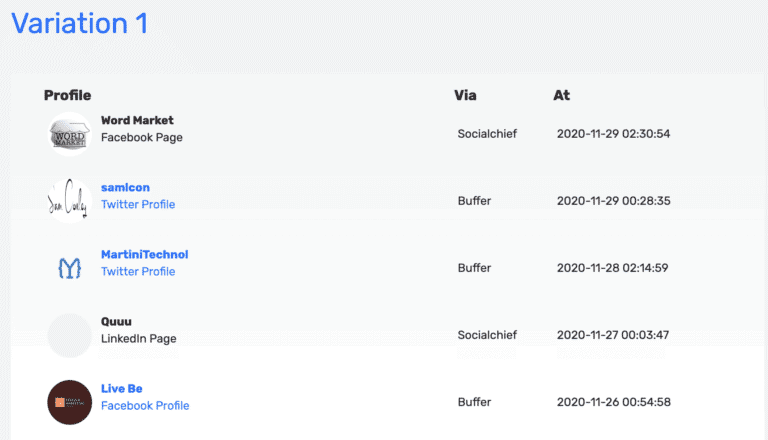Click the Socialchief entry for Word Market
This screenshot has width=768, height=440.
(x=487, y=134)
